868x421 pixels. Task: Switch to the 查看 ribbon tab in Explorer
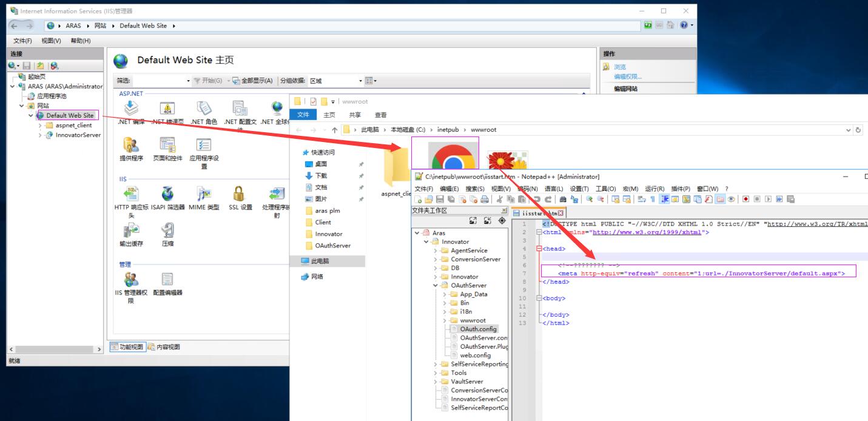[381, 115]
